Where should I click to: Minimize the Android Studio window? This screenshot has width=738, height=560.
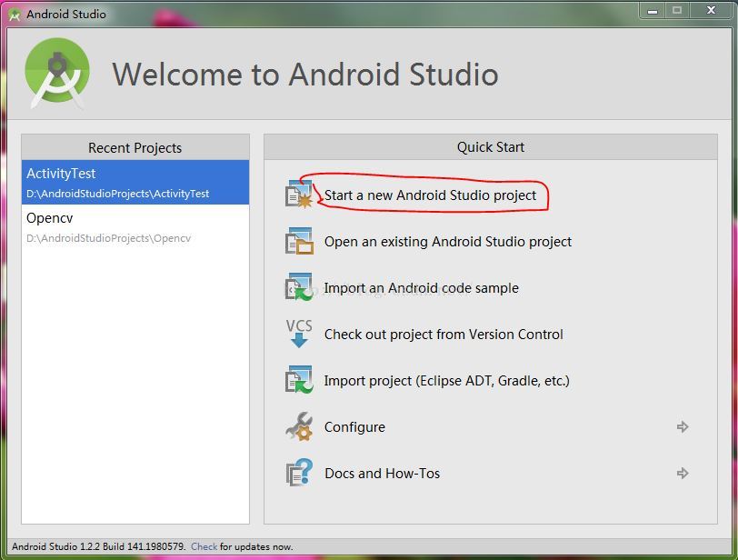click(x=653, y=10)
